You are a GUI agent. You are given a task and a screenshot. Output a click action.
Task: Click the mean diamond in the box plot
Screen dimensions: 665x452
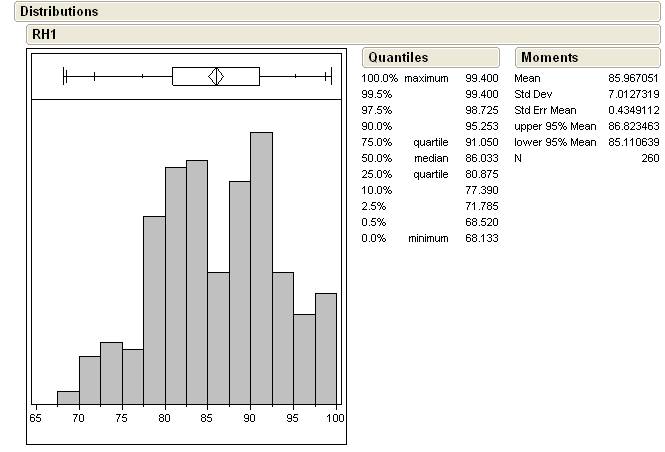click(x=216, y=76)
